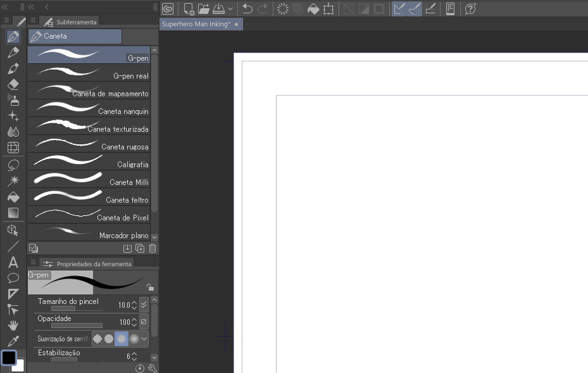Click the Opacidade slider

(77, 326)
